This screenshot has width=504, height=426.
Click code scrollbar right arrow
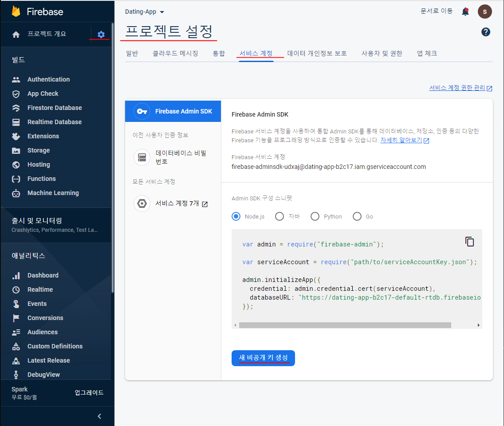[479, 325]
